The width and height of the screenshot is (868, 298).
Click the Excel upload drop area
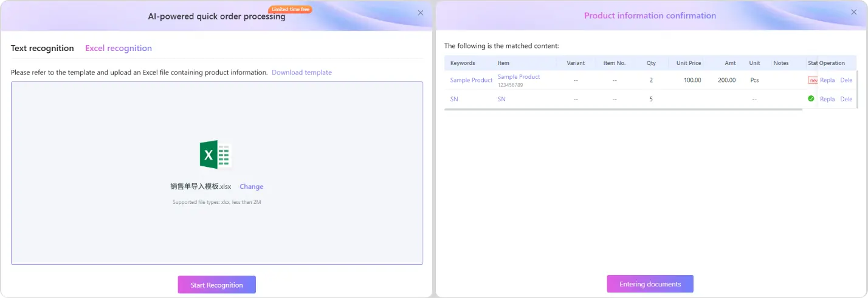point(217,173)
